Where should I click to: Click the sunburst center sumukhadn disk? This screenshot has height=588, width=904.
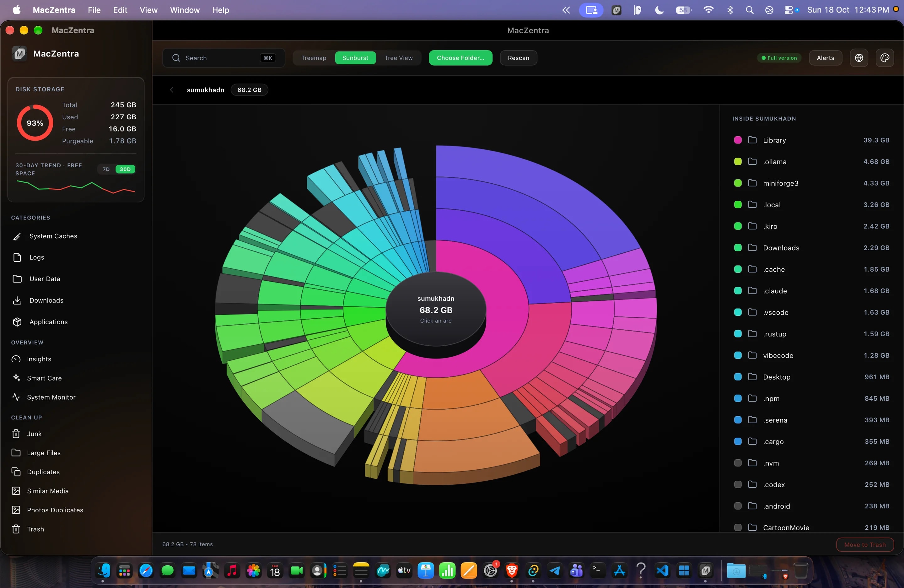pyautogui.click(x=436, y=309)
